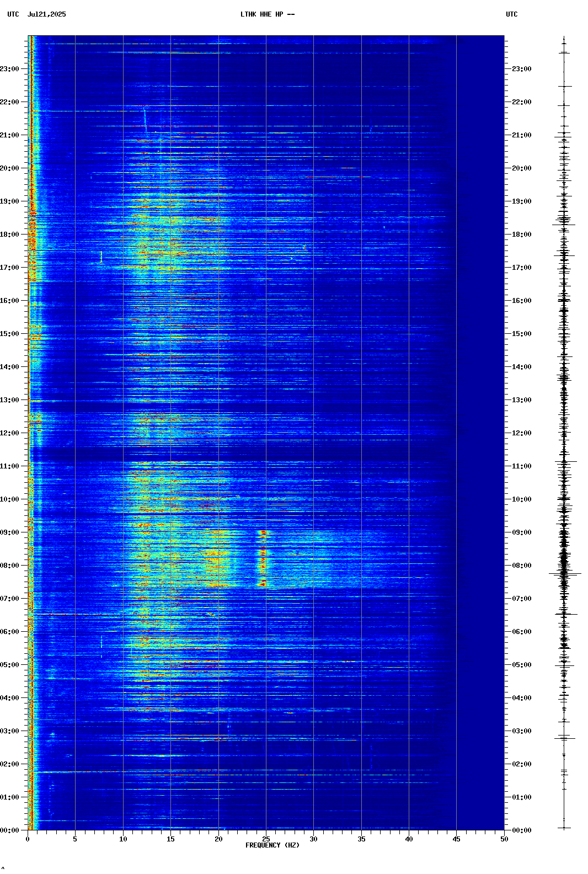
Task: Click the 08:00 label on the right time axis
Action: [x=522, y=566]
